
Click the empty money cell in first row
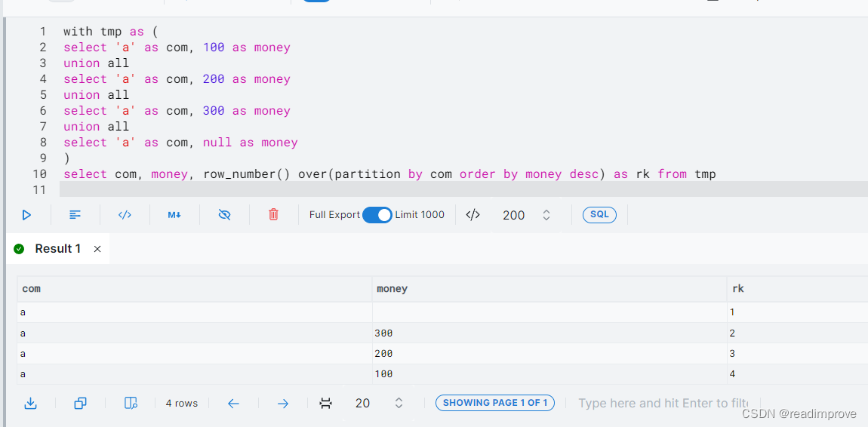549,312
